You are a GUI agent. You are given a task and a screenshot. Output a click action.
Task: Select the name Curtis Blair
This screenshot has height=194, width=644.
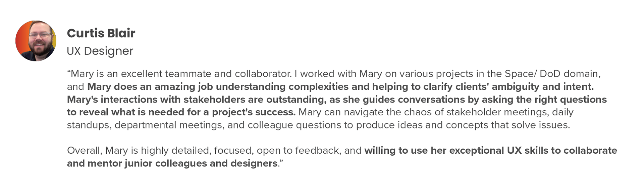tap(101, 33)
